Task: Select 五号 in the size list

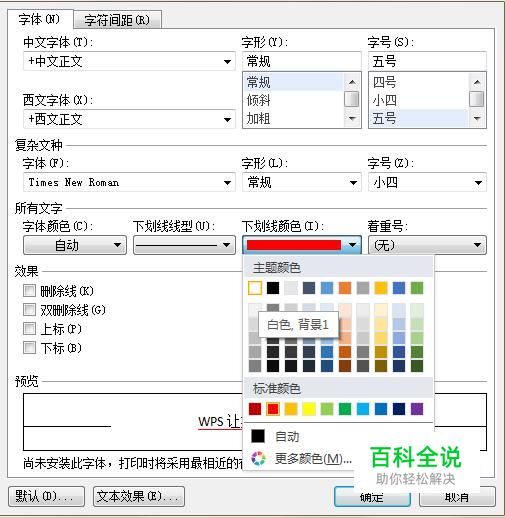Action: [x=418, y=118]
